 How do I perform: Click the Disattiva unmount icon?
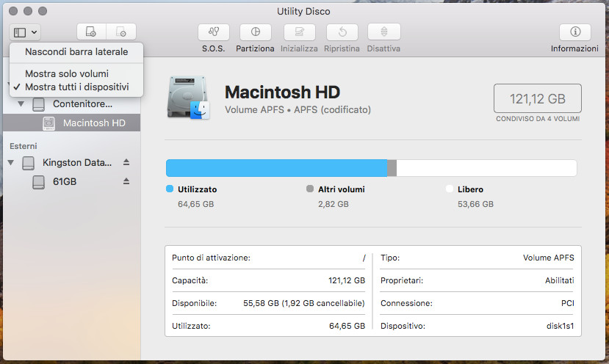(x=383, y=32)
